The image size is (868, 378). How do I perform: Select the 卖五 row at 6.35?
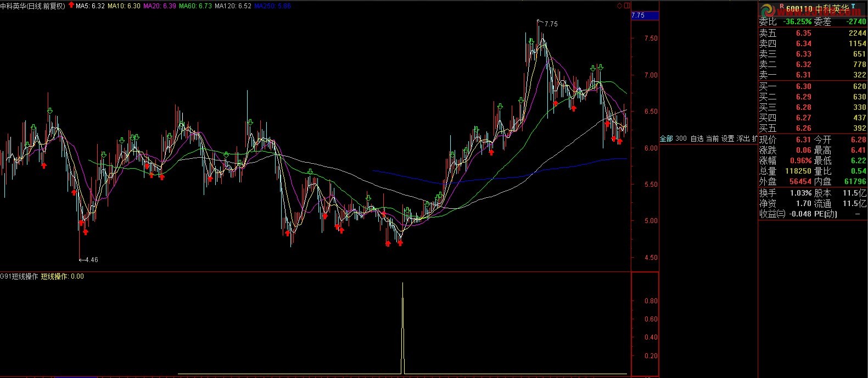click(x=813, y=33)
